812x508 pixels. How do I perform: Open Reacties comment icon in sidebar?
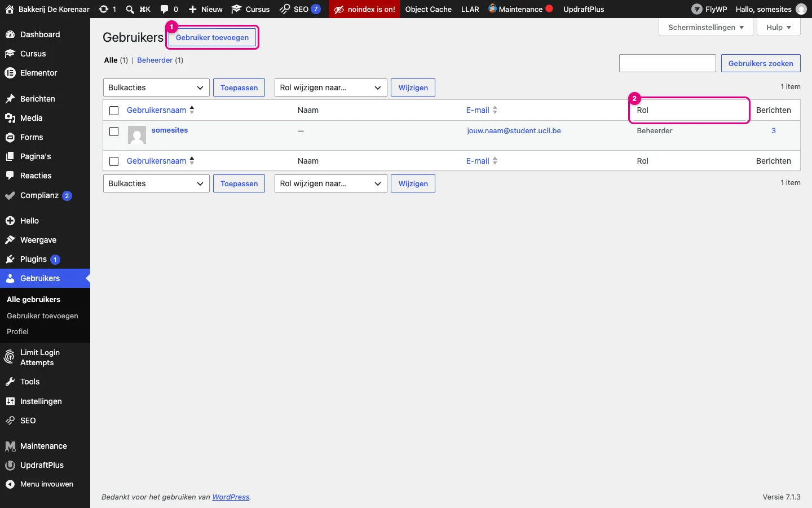click(10, 176)
